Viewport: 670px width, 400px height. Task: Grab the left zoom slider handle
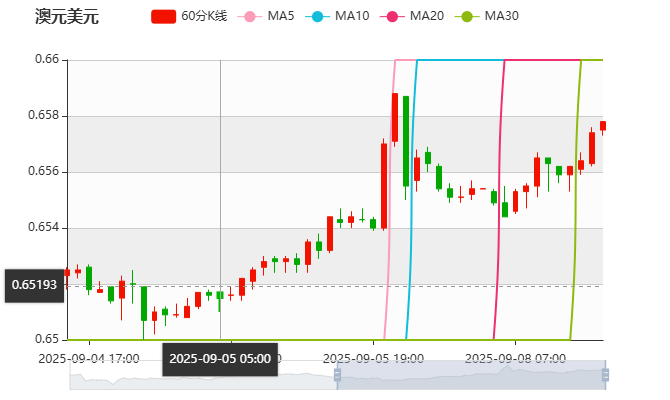(x=337, y=375)
